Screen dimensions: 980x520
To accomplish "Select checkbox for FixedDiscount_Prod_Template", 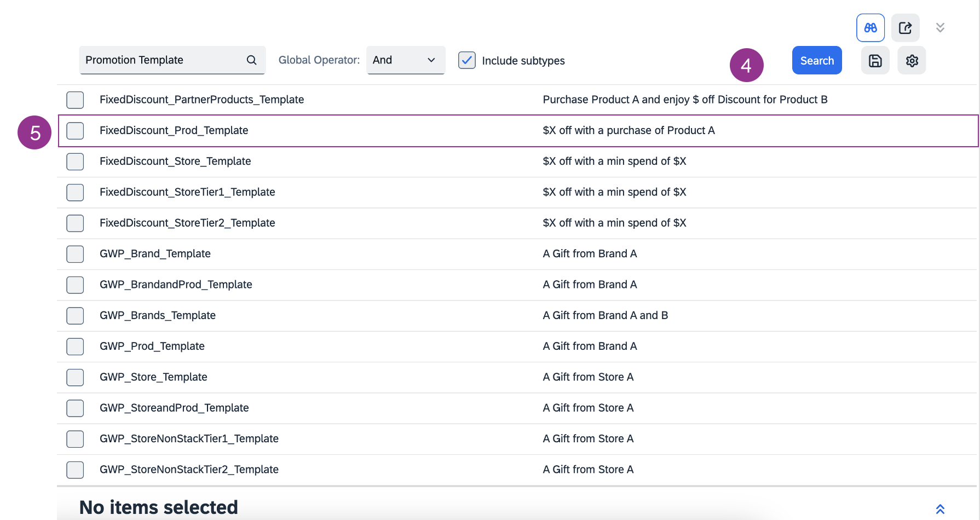I will (x=75, y=131).
